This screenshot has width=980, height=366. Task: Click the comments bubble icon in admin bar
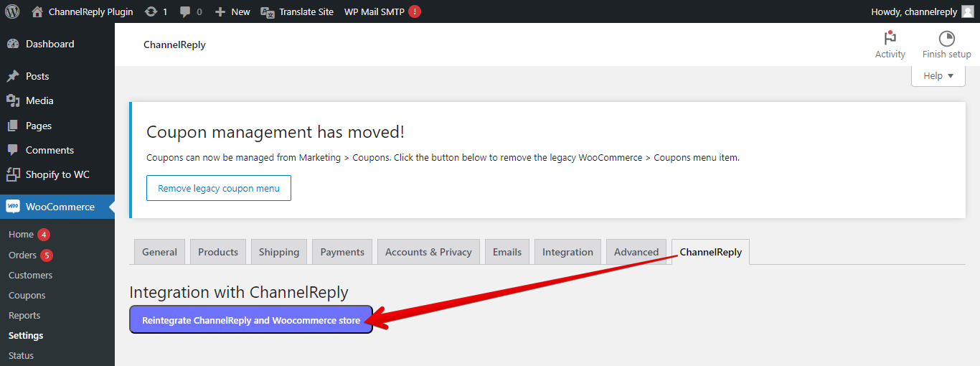coord(185,12)
